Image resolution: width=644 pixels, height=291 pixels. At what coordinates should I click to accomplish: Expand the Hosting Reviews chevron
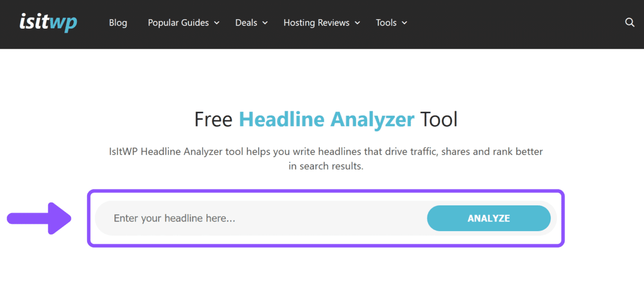click(358, 23)
